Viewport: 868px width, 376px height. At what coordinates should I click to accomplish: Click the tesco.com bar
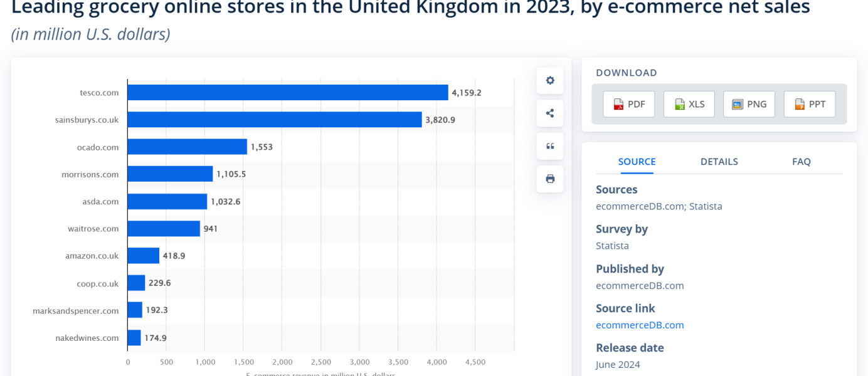(288, 93)
